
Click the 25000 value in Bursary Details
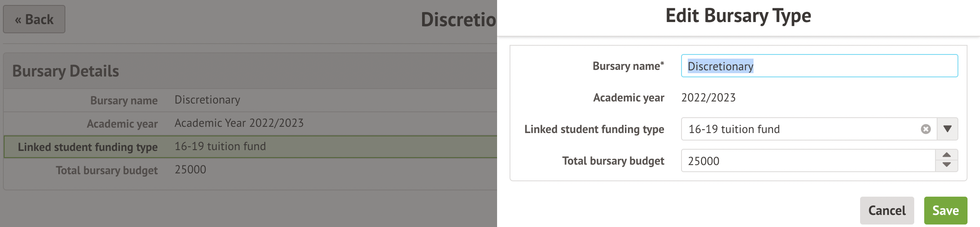point(190,170)
